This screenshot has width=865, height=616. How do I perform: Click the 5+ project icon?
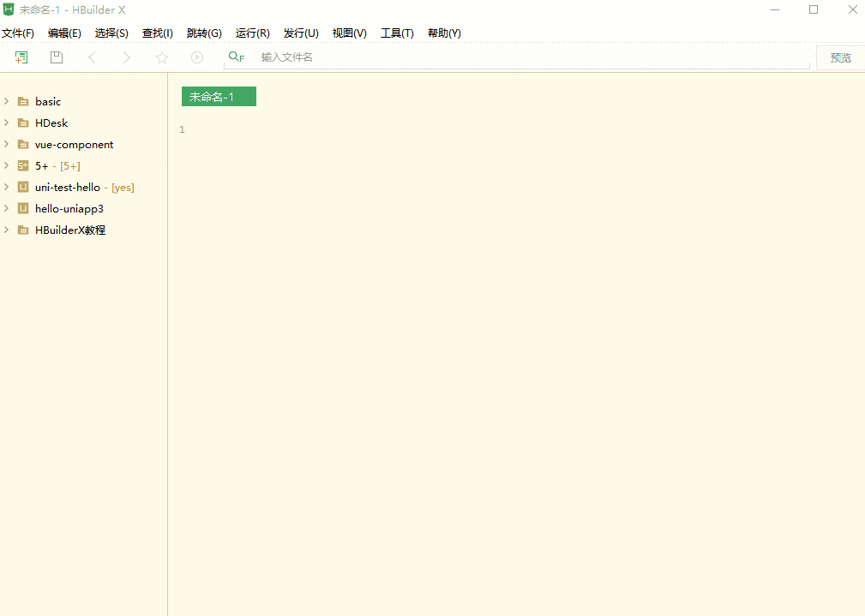point(23,165)
